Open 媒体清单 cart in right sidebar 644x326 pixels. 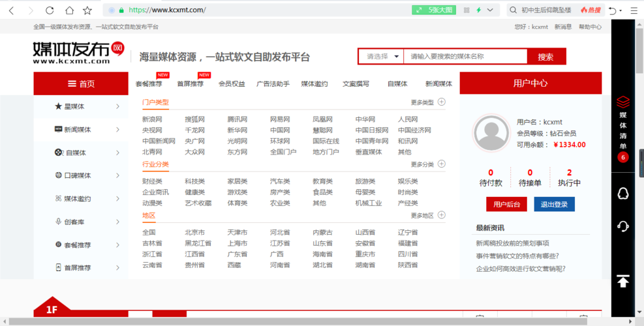(x=623, y=129)
